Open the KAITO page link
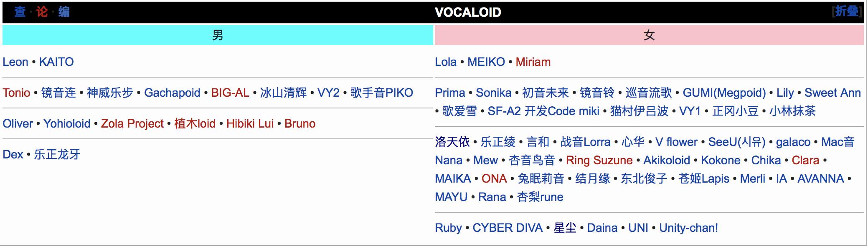The height and width of the screenshot is (246, 868). coord(56,62)
